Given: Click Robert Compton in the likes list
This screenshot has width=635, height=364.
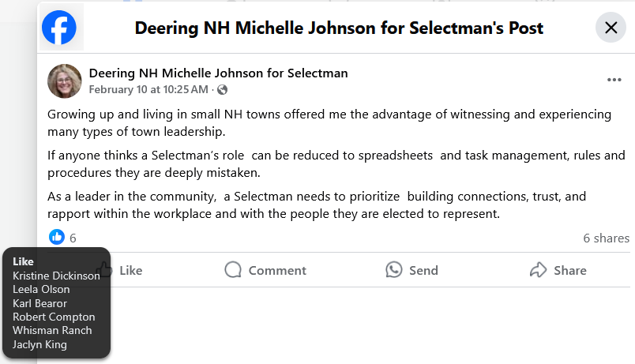Looking at the screenshot, I should [54, 317].
